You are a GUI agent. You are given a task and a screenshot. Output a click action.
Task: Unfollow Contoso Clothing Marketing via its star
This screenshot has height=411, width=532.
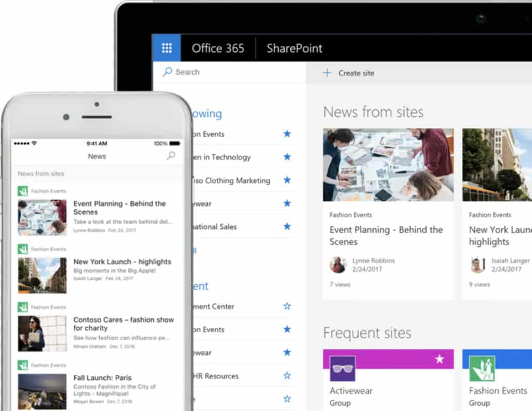pyautogui.click(x=287, y=180)
